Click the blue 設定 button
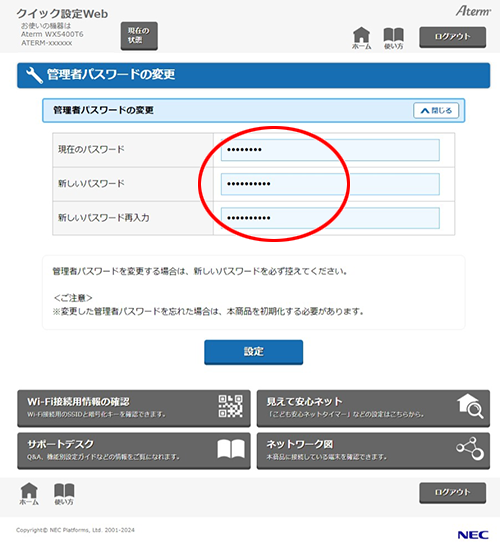This screenshot has height=547, width=500. pyautogui.click(x=254, y=352)
